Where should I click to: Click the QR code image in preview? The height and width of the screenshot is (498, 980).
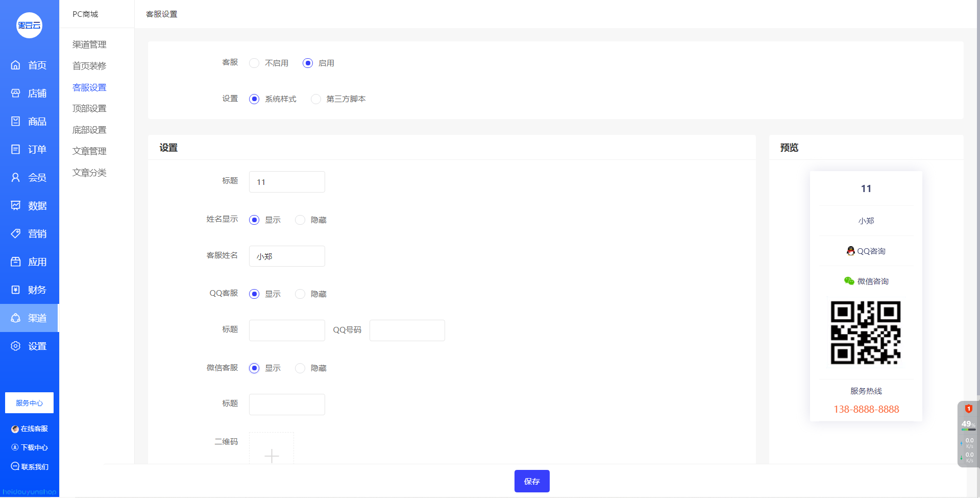pyautogui.click(x=866, y=333)
